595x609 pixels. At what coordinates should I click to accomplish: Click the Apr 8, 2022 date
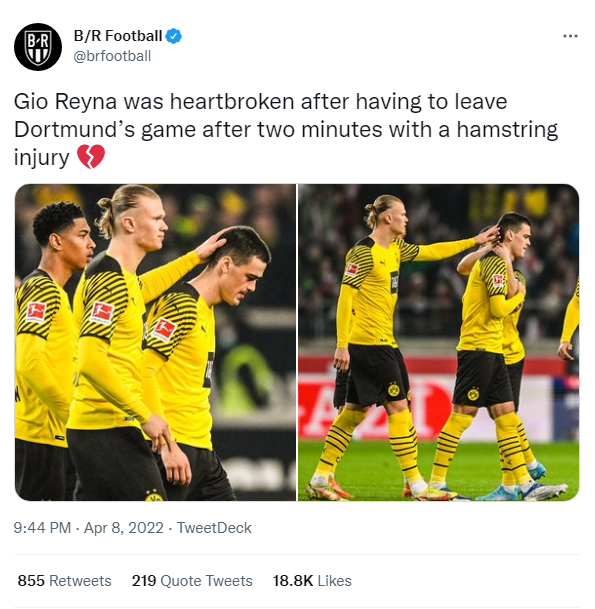pyautogui.click(x=124, y=528)
